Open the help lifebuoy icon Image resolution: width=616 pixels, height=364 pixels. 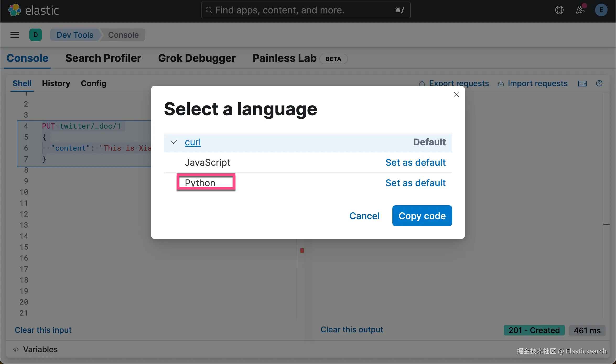(559, 10)
